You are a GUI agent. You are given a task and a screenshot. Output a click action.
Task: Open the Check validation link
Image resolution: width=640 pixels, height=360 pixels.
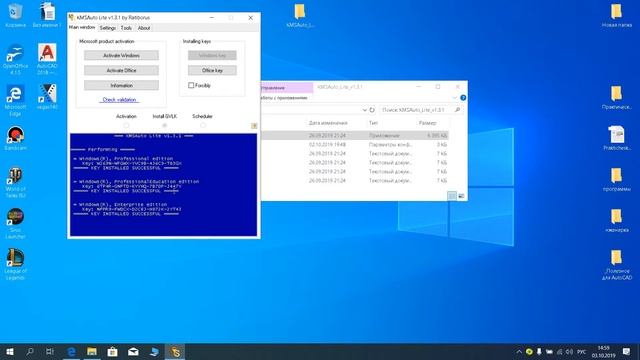pyautogui.click(x=119, y=100)
